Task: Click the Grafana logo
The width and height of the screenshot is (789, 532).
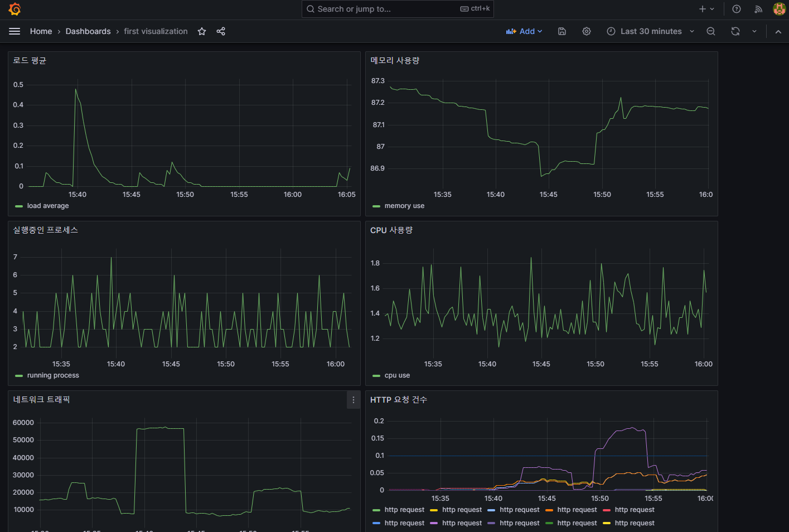Action: pyautogui.click(x=14, y=9)
